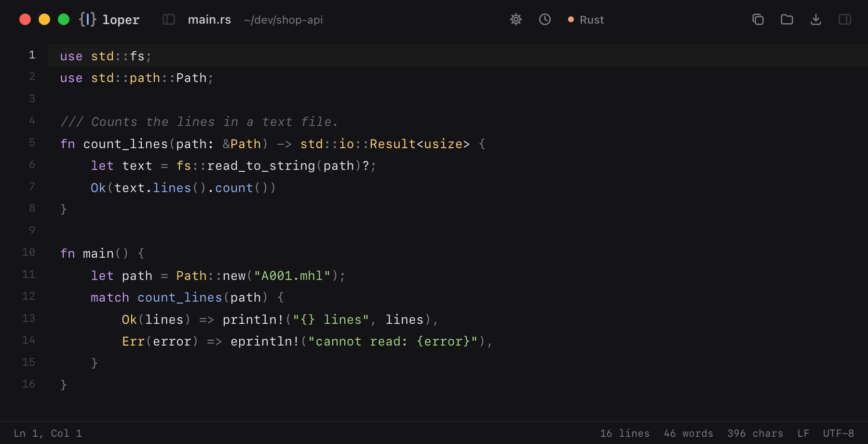
Task: Open the Rust language selector
Action: 586,20
